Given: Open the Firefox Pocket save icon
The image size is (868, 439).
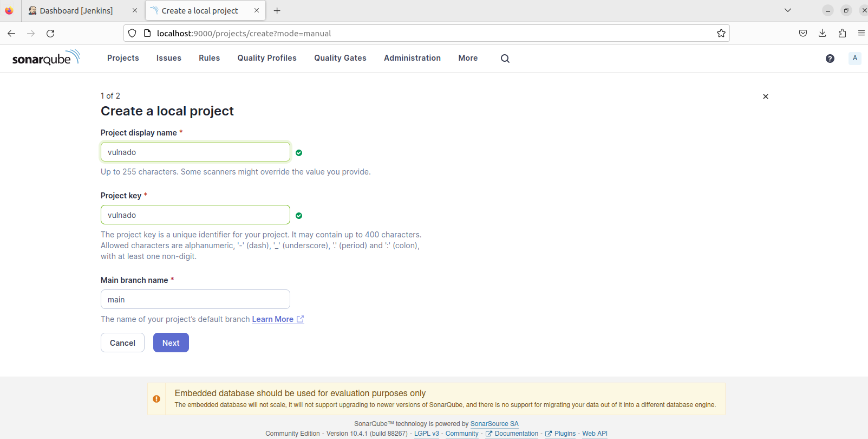Looking at the screenshot, I should pos(803,33).
